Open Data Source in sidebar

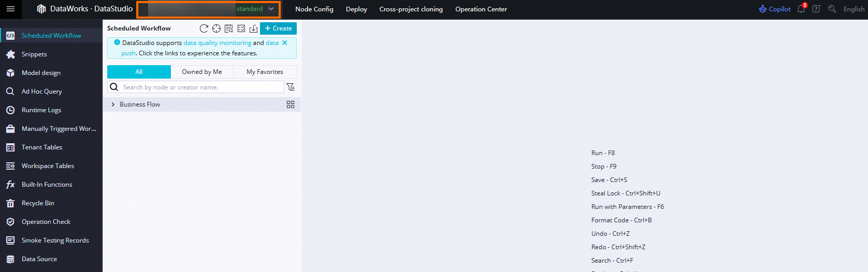click(51, 259)
